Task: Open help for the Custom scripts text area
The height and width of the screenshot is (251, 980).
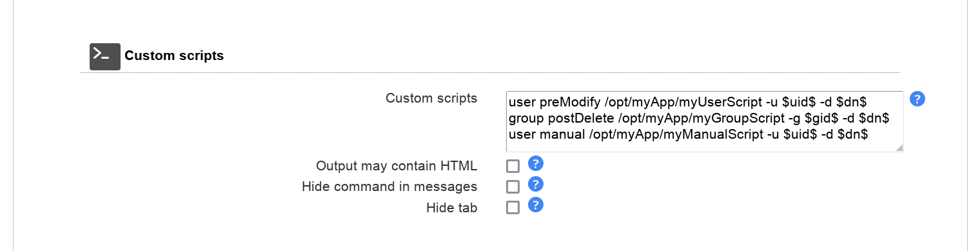Action: click(917, 99)
